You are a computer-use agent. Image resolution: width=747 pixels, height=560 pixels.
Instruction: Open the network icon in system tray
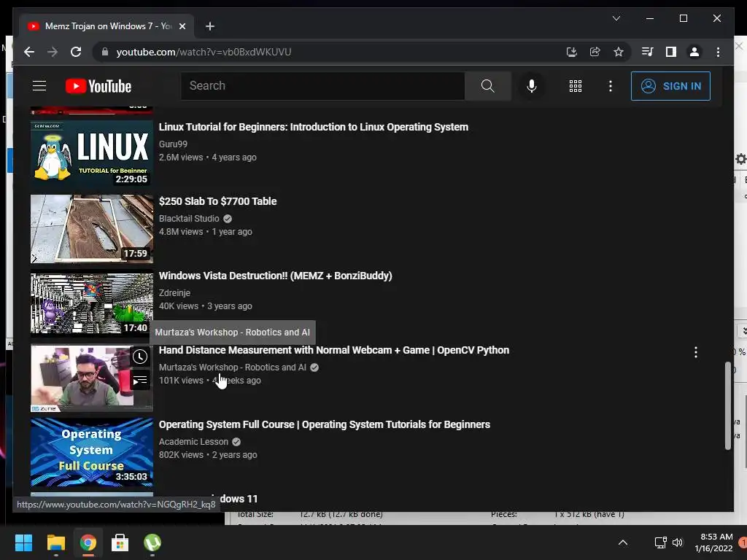660,542
